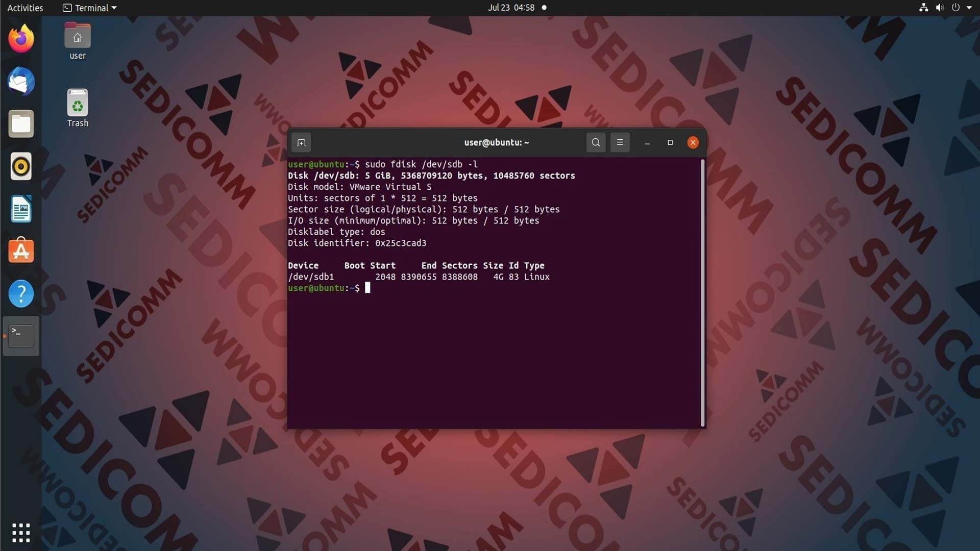The image size is (980, 551).
Task: Click the '8390655' End sector value
Action: (x=419, y=277)
